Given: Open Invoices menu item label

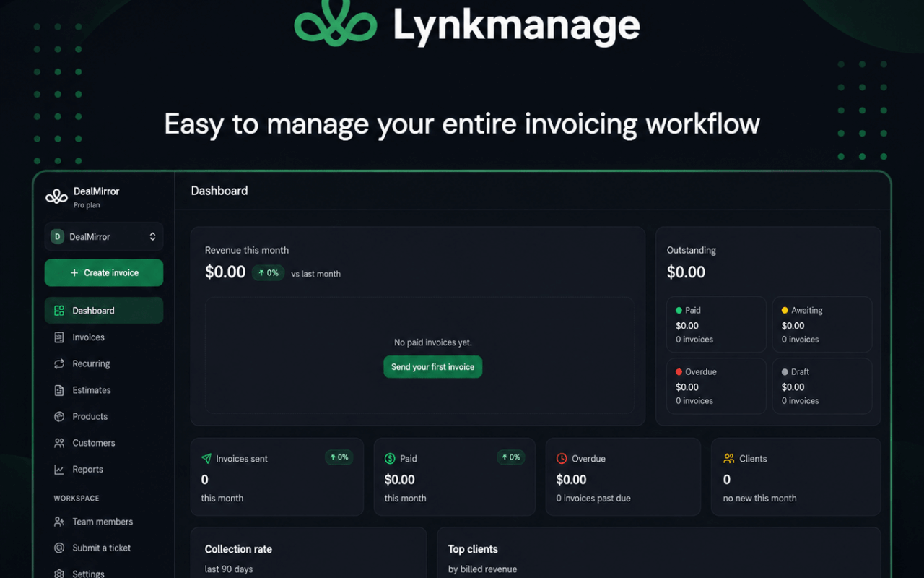Looking at the screenshot, I should (x=89, y=337).
